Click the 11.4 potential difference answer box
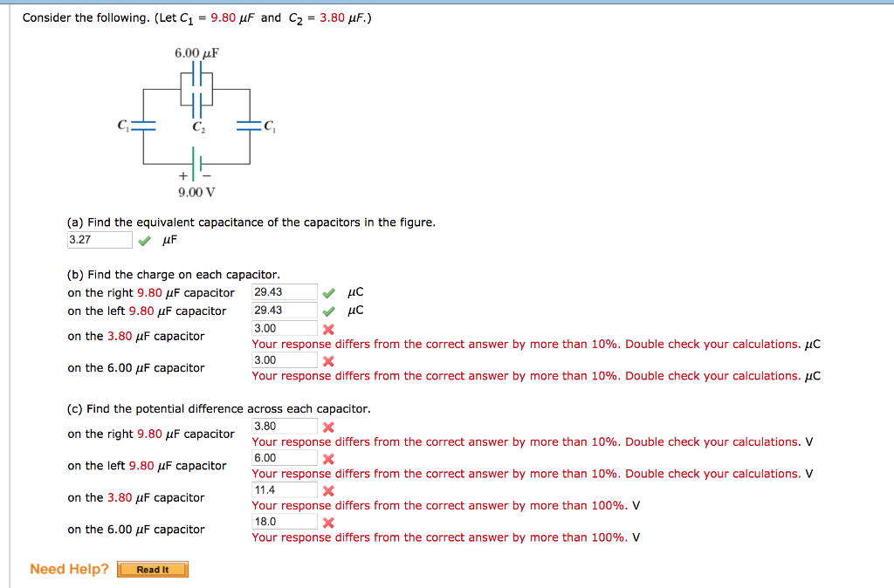This screenshot has width=894, height=588. pyautogui.click(x=284, y=489)
